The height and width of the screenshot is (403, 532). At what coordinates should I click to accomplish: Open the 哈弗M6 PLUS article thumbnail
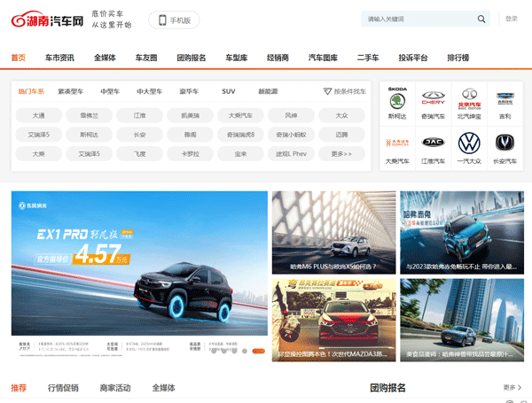point(334,233)
